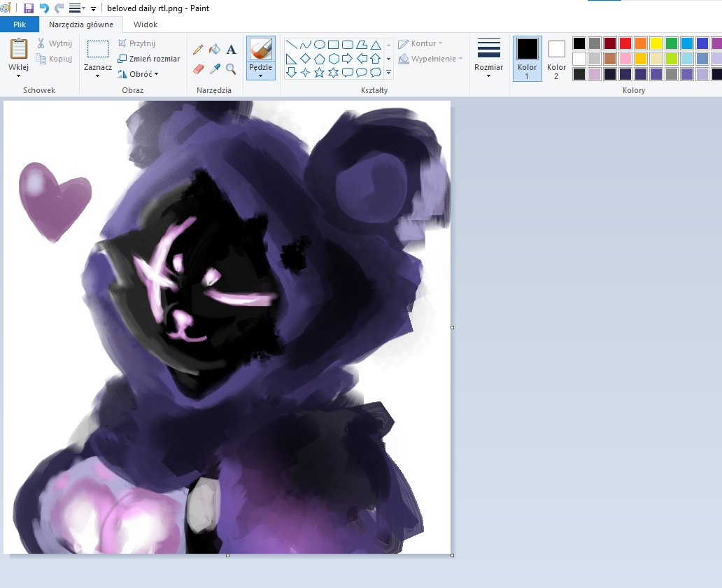Choose the Diamond shape
This screenshot has height=588, width=722.
tap(305, 59)
